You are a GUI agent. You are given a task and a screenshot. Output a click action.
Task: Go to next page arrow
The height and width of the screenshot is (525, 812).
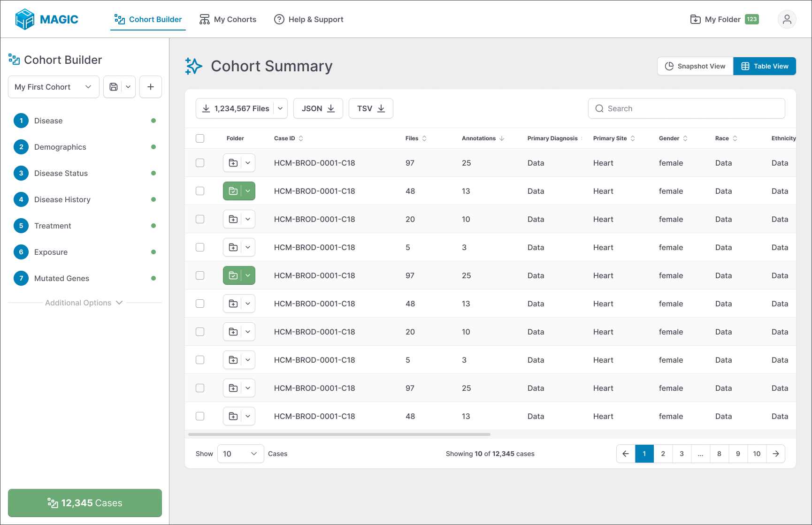[x=776, y=454]
